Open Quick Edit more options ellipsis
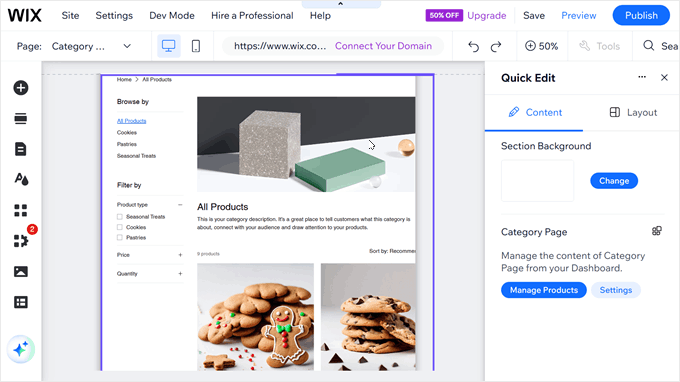The image size is (680, 382). (642, 77)
